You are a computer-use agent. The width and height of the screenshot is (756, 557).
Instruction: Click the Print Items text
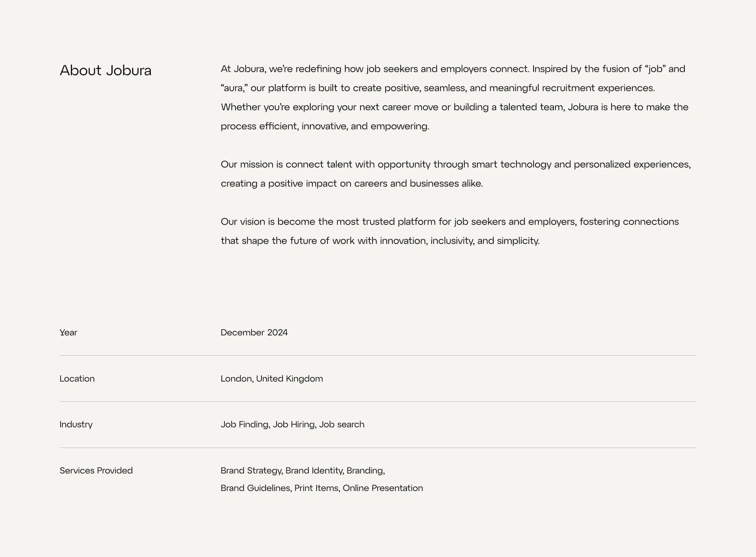(x=316, y=488)
